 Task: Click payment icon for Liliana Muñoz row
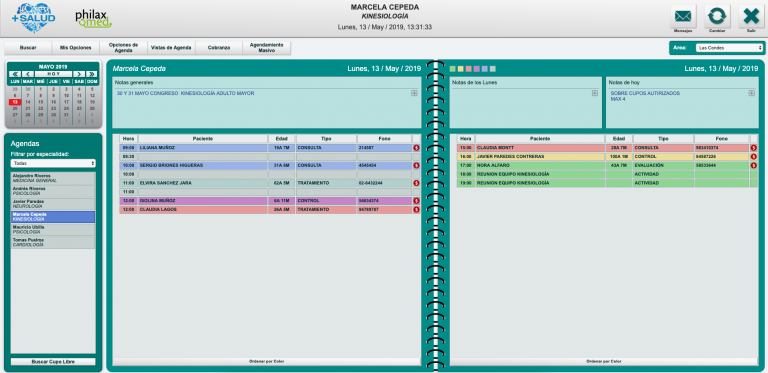(416, 147)
